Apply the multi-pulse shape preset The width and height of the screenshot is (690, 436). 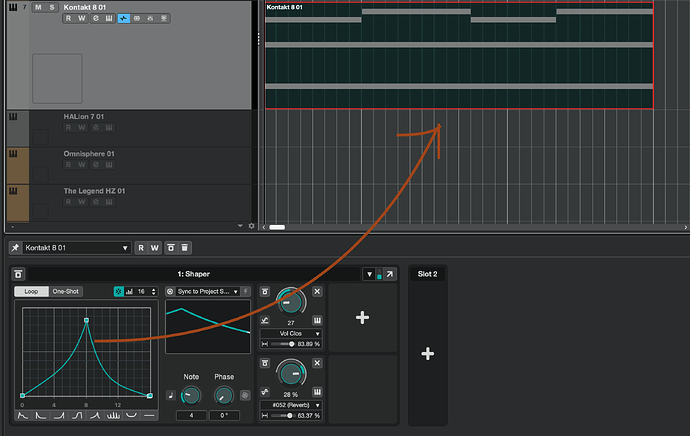coord(113,415)
